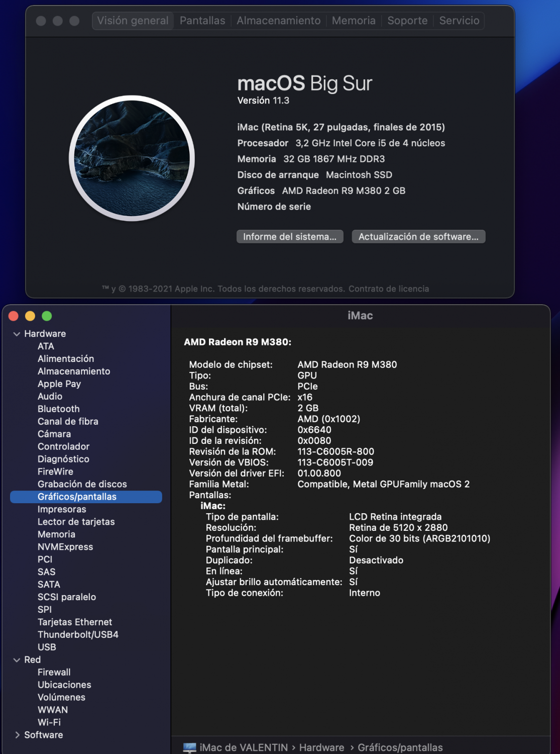
Task: Click Versión 11.3 text in About window
Action: (263, 101)
